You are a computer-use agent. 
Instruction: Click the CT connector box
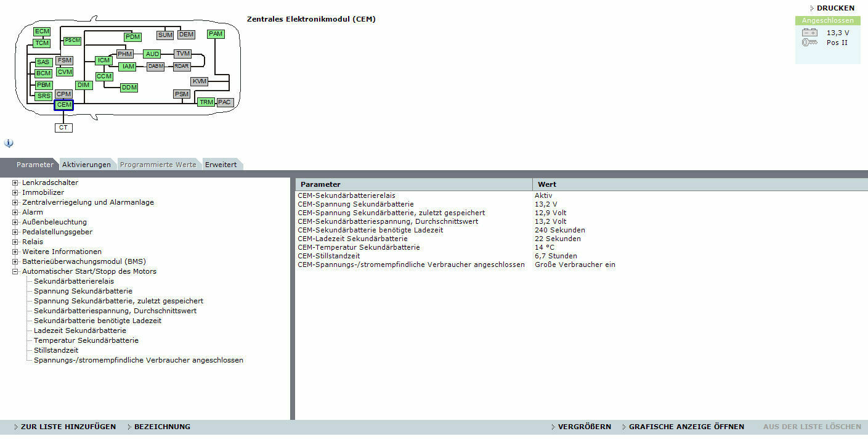[63, 128]
